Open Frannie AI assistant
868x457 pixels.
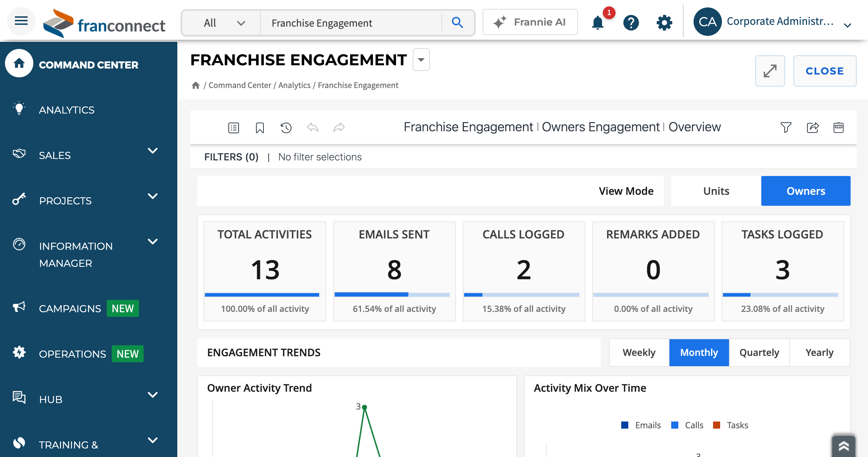[530, 22]
